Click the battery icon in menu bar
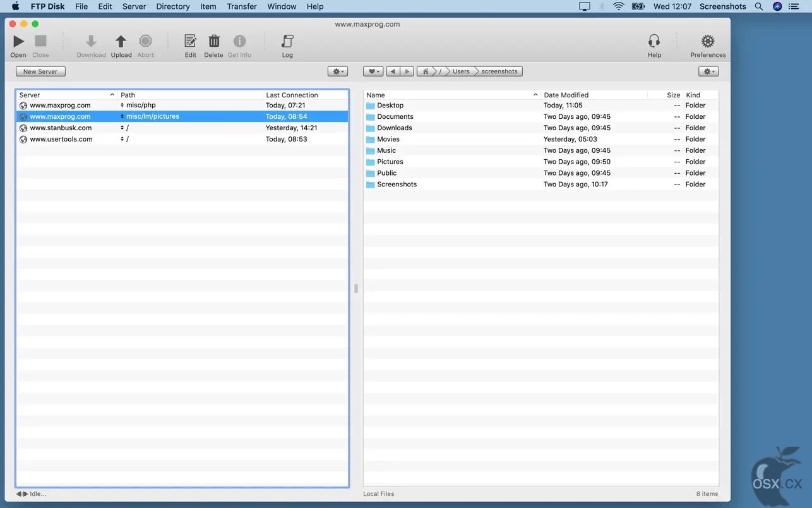Screen dimensions: 812x508 pyautogui.click(x=638, y=6)
